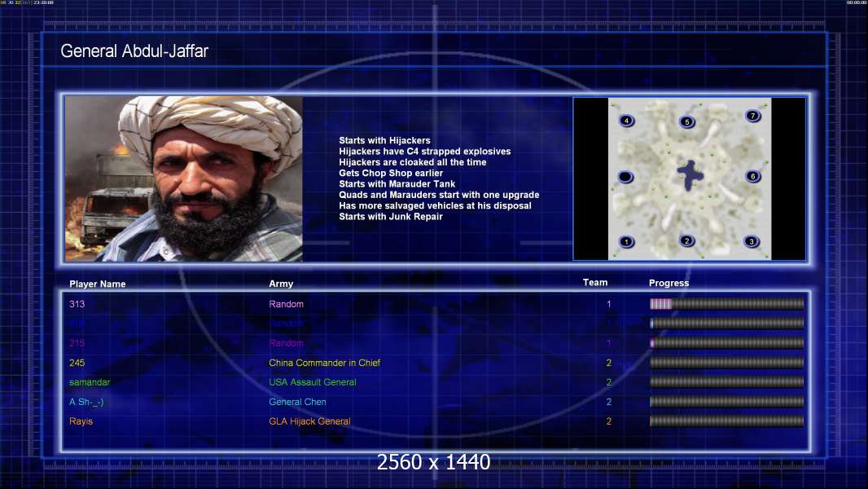Image resolution: width=868 pixels, height=489 pixels.
Task: Click 'Quads and Marauders start with one upgrade'
Action: click(x=439, y=195)
